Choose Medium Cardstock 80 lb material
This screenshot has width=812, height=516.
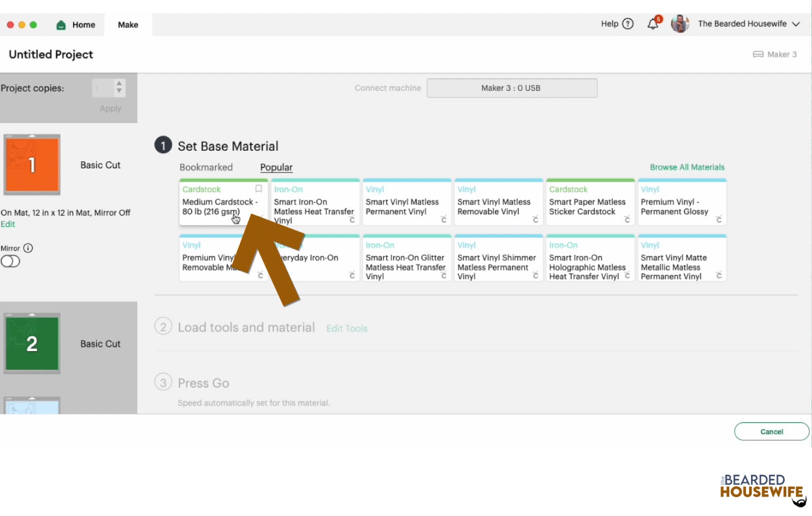point(223,202)
